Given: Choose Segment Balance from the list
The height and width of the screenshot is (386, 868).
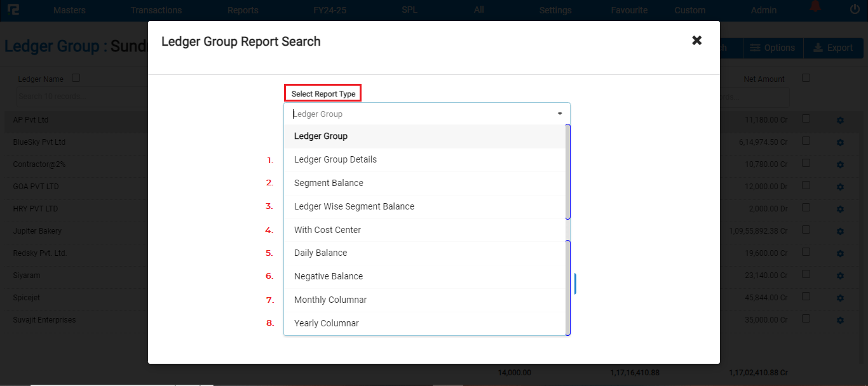Looking at the screenshot, I should pyautogui.click(x=329, y=183).
